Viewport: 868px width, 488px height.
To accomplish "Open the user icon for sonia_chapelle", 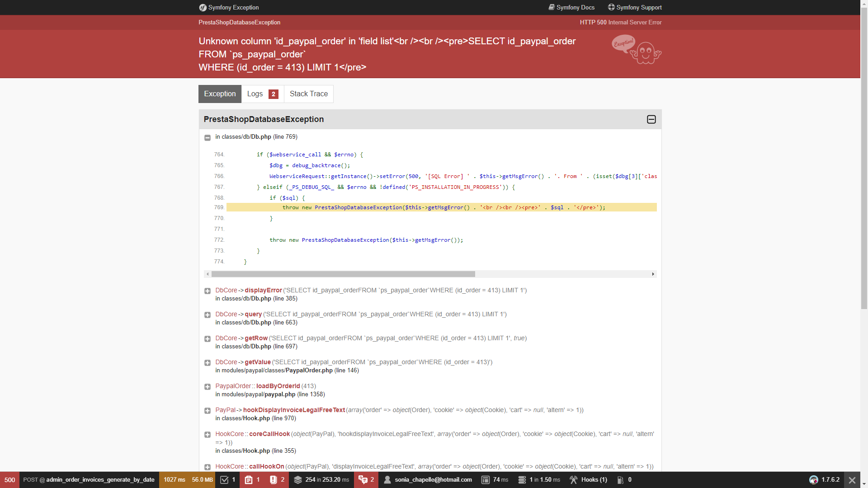I will click(x=387, y=480).
